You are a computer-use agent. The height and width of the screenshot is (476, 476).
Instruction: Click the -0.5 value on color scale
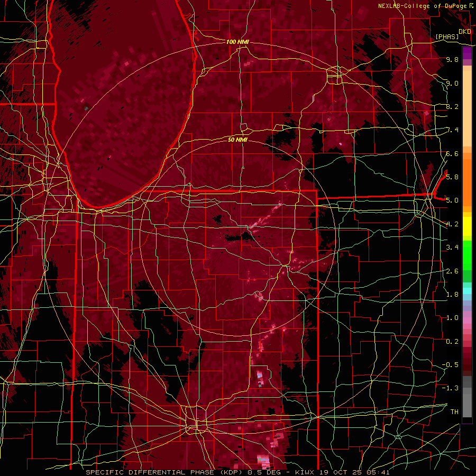click(450, 364)
